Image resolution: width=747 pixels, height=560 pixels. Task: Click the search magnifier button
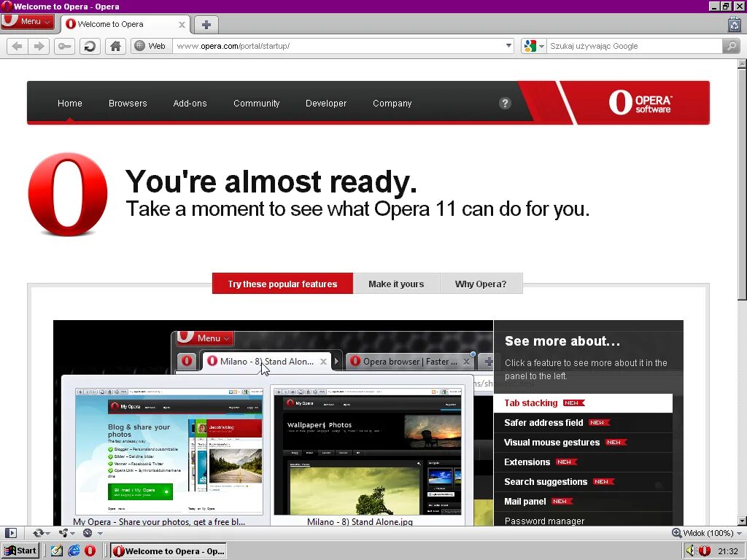[731, 46]
